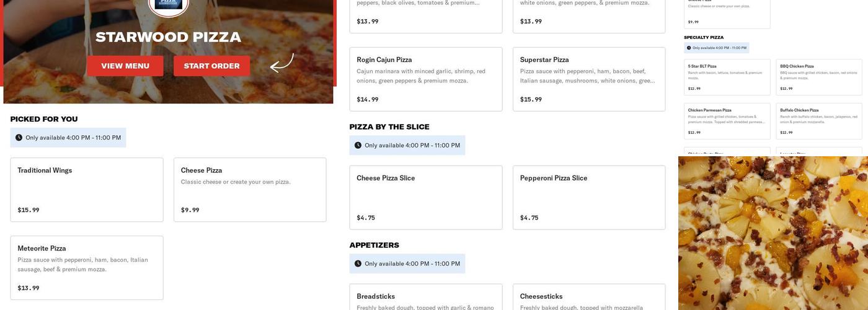868x310 pixels.
Task: Click the clock icon under Appetizers
Action: point(358,263)
